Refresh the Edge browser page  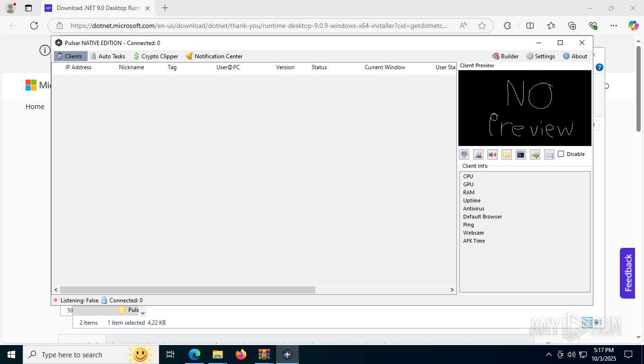(34, 26)
